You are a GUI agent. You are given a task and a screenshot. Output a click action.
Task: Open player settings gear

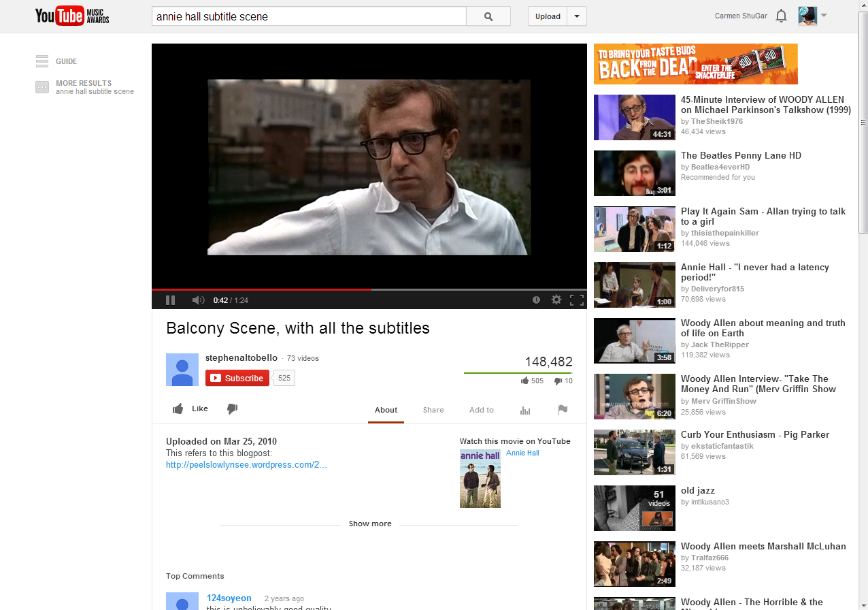pos(556,300)
